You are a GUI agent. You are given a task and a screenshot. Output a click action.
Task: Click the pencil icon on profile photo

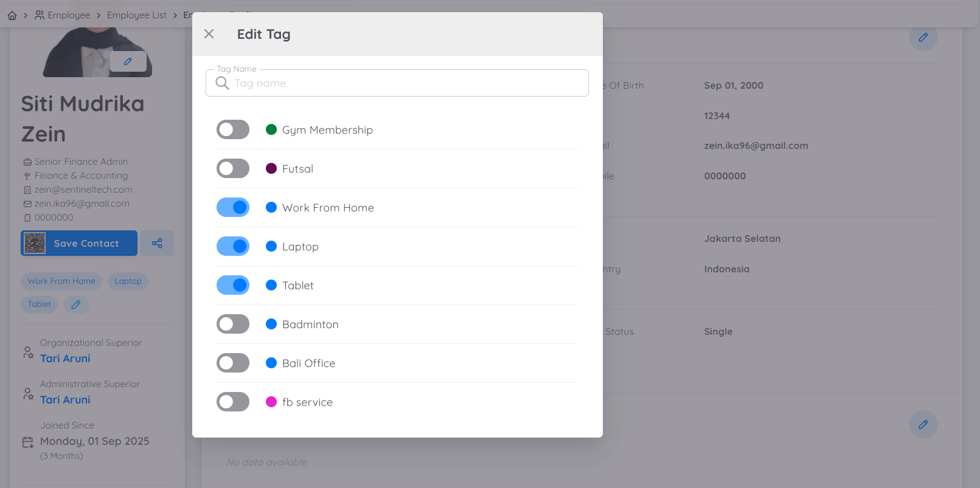click(x=128, y=61)
